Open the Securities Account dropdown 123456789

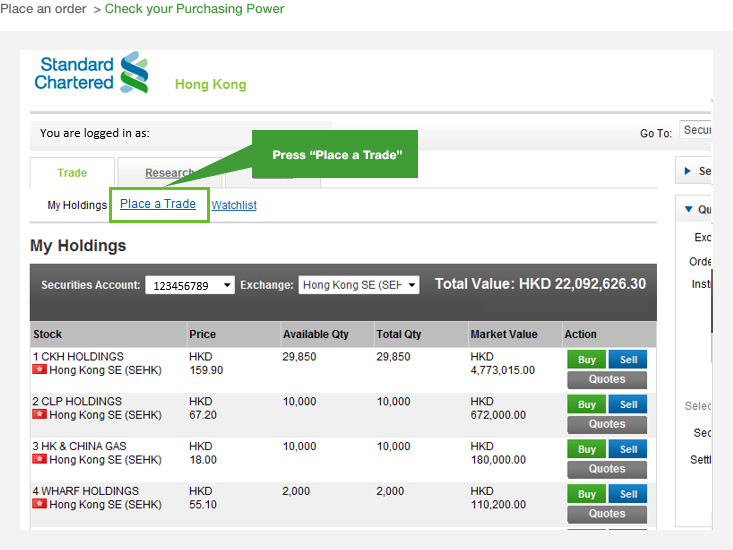coord(190,285)
